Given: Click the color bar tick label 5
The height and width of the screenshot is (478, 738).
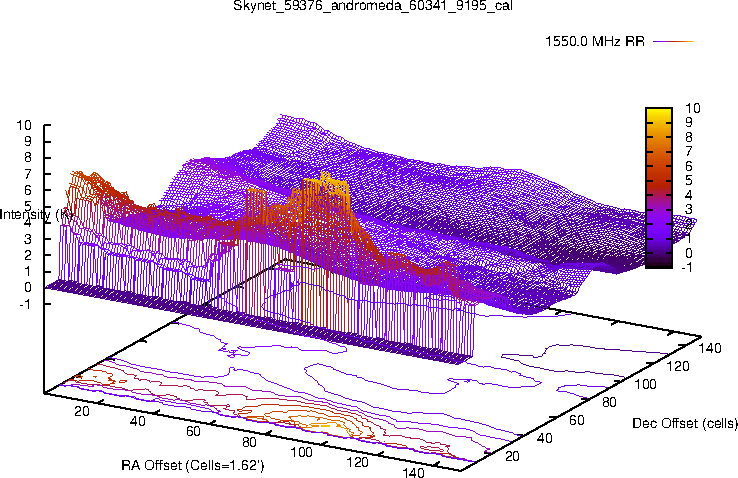Looking at the screenshot, I should pos(689,180).
